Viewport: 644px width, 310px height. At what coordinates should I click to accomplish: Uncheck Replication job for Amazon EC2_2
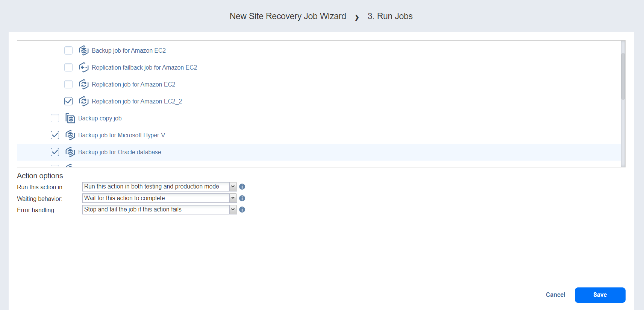pos(68,101)
